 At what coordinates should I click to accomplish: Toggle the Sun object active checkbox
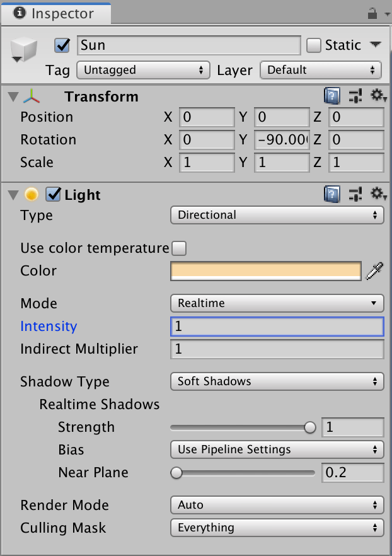point(62,45)
